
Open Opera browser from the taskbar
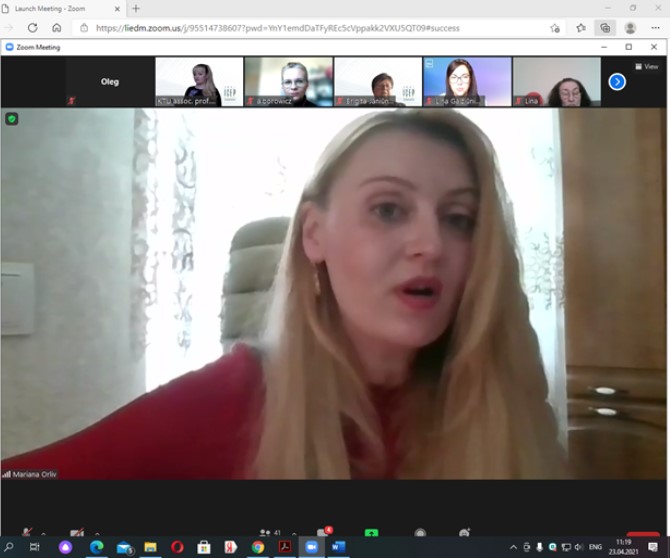(177, 547)
